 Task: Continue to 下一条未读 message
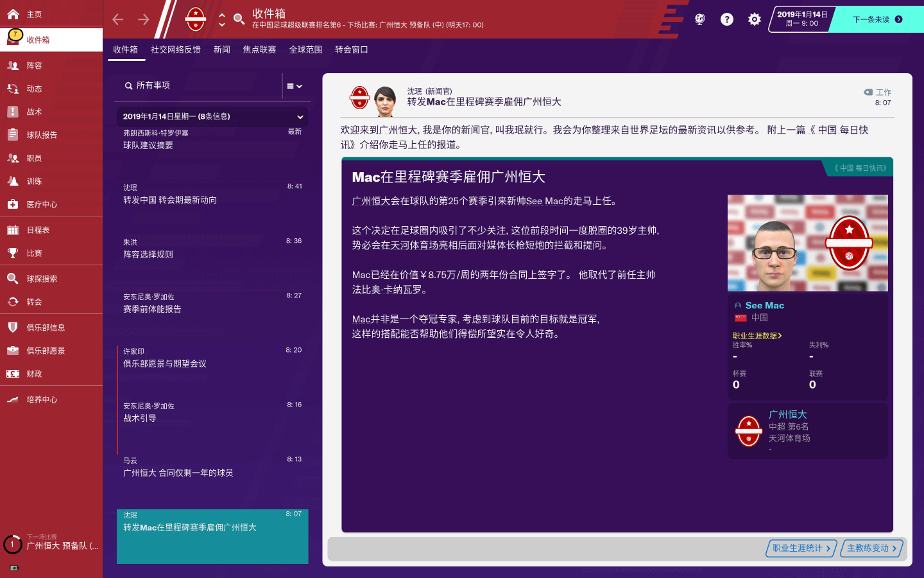pos(877,19)
